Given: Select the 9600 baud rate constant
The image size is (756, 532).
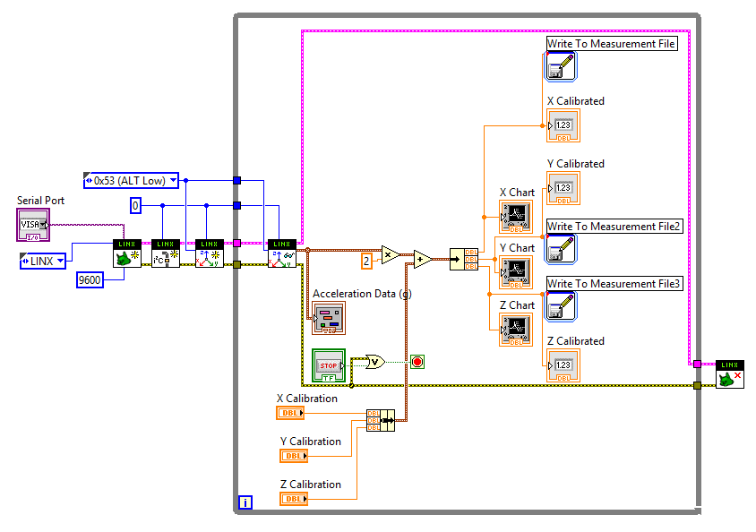Looking at the screenshot, I should click(90, 280).
